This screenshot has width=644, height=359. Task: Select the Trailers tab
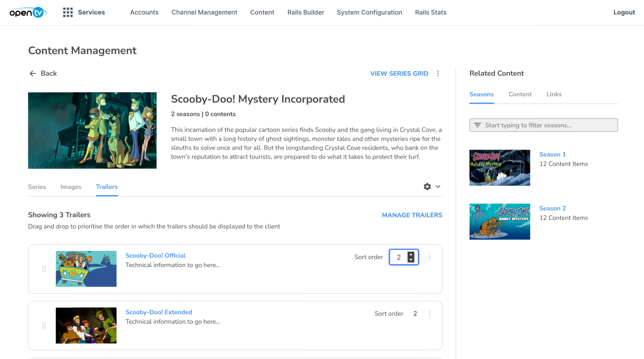point(107,187)
